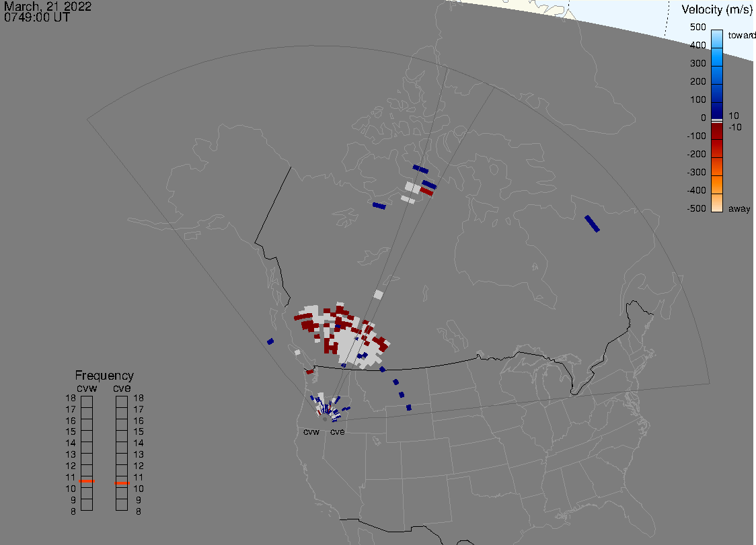The width and height of the screenshot is (756, 545).
Task: Click the 'Velocity (m/s)' legend title
Action: [x=716, y=9]
